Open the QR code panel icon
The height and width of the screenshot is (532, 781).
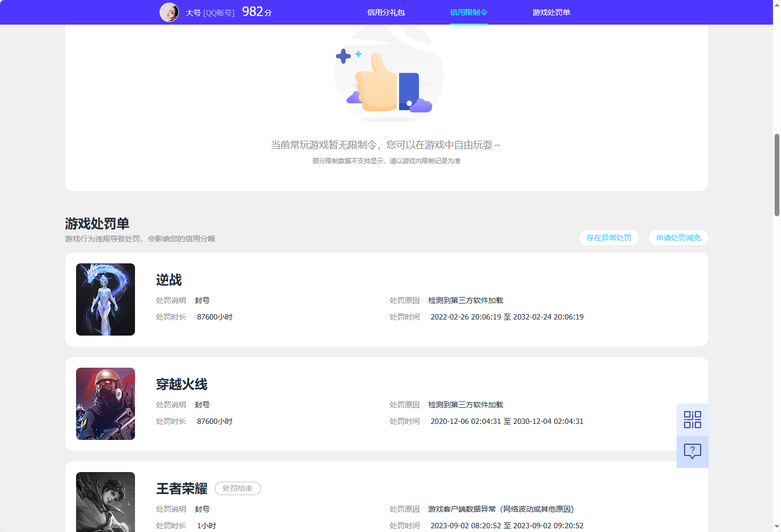point(692,419)
